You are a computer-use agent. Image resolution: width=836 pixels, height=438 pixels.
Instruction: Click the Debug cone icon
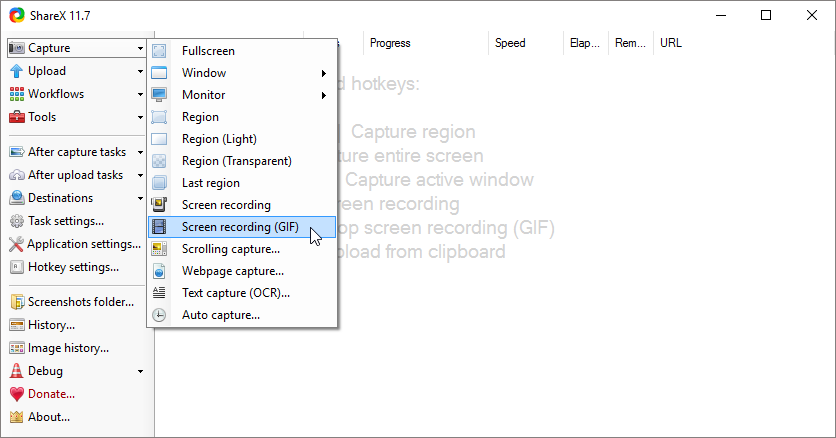click(17, 371)
